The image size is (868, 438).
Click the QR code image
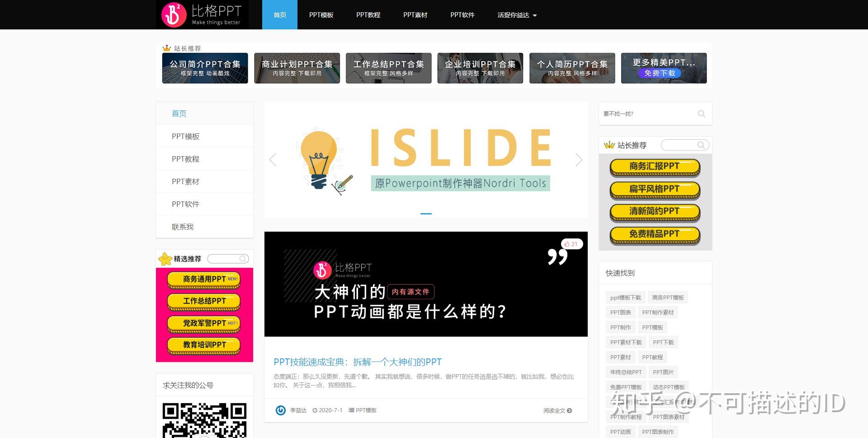[204, 420]
